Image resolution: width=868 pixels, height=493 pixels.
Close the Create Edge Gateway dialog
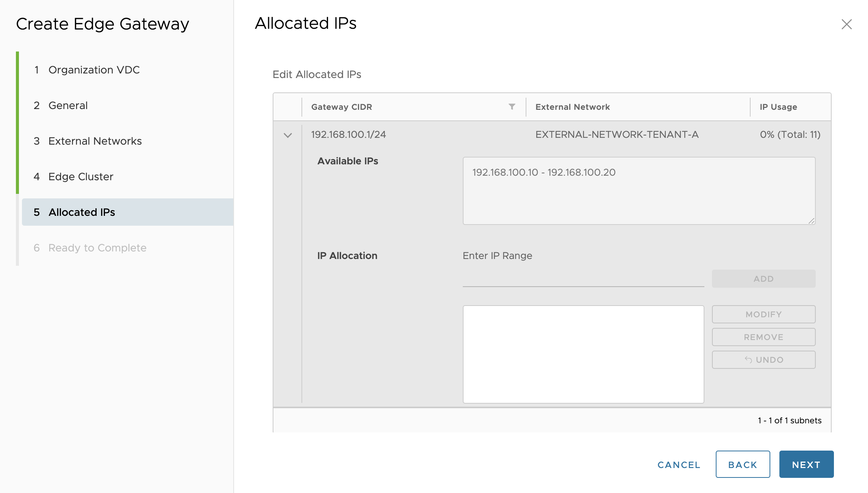(846, 24)
